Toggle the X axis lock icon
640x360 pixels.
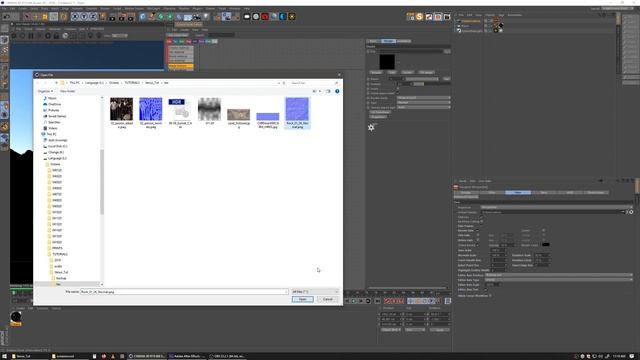pyautogui.click(x=75, y=17)
